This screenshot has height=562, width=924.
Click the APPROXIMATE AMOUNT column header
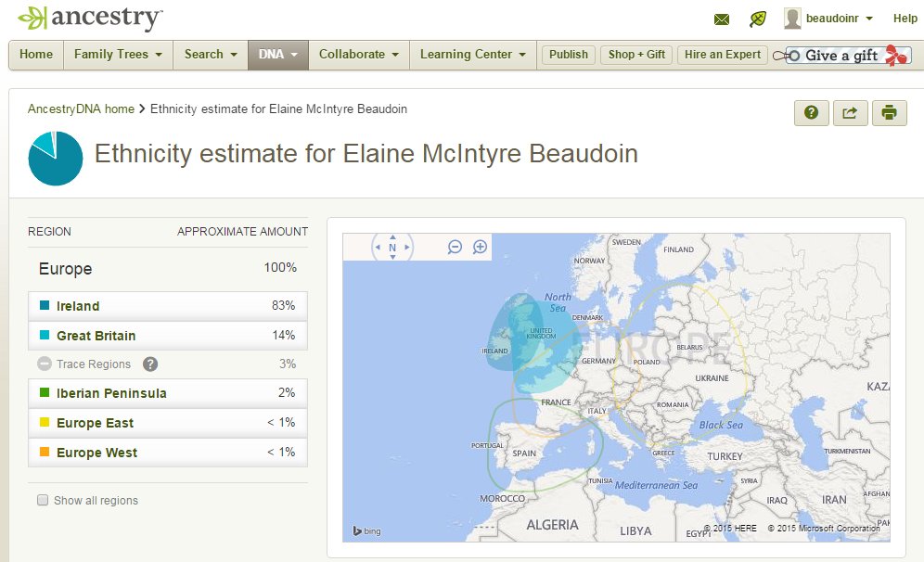tap(242, 232)
